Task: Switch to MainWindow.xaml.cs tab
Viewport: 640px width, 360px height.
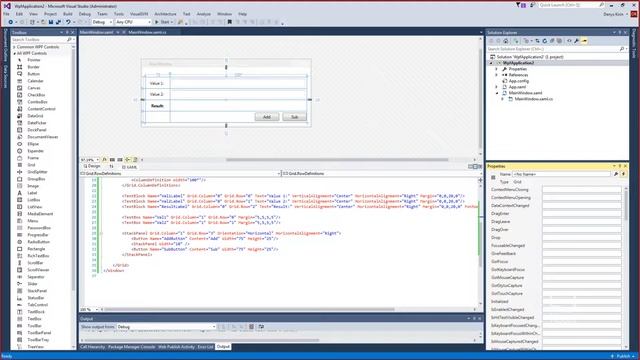Action: pyautogui.click(x=147, y=32)
